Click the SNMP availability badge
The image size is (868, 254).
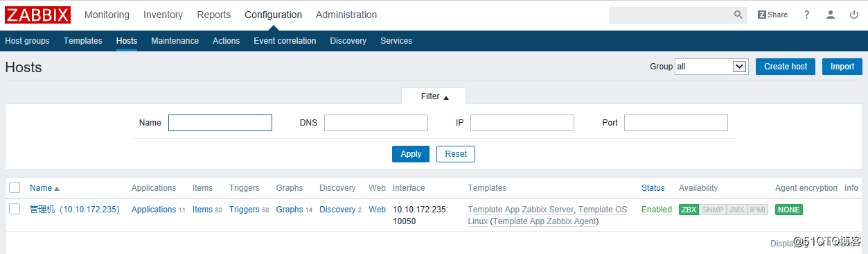pyautogui.click(x=712, y=210)
